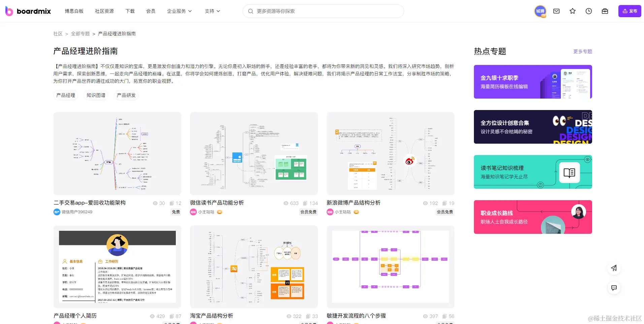This screenshot has width=644, height=324.
Task: Click the boardmix logo
Action: coord(28,11)
